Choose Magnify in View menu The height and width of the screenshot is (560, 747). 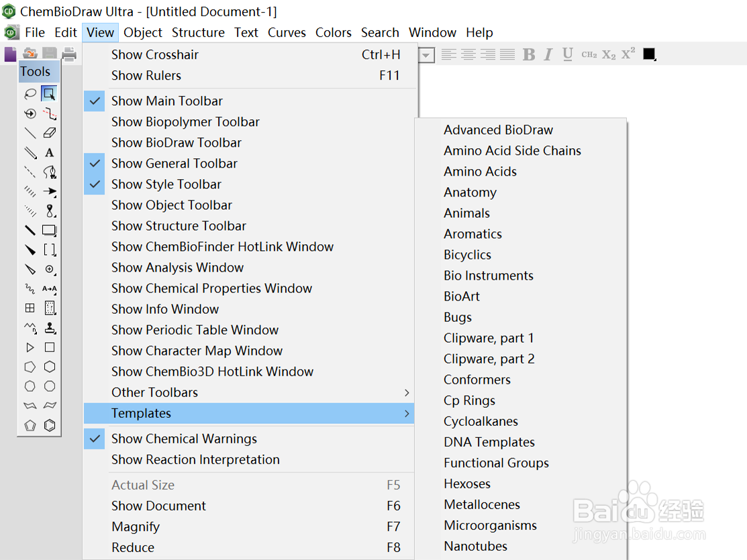250,526
